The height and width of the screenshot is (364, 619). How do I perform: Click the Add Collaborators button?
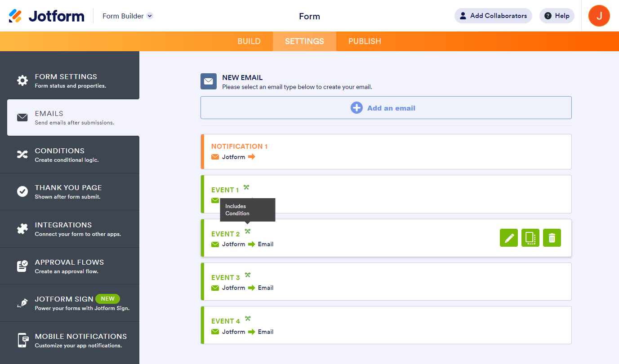pyautogui.click(x=493, y=16)
